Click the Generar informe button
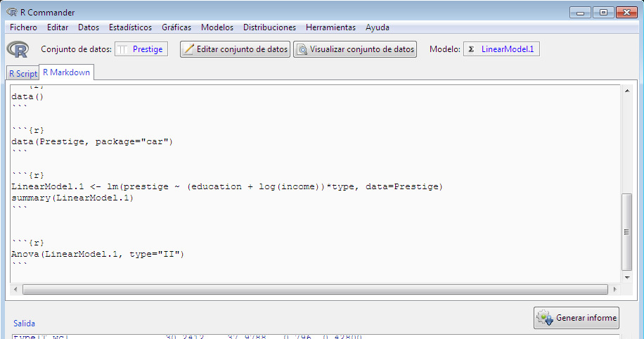Image resolution: width=644 pixels, height=339 pixels. pos(577,318)
